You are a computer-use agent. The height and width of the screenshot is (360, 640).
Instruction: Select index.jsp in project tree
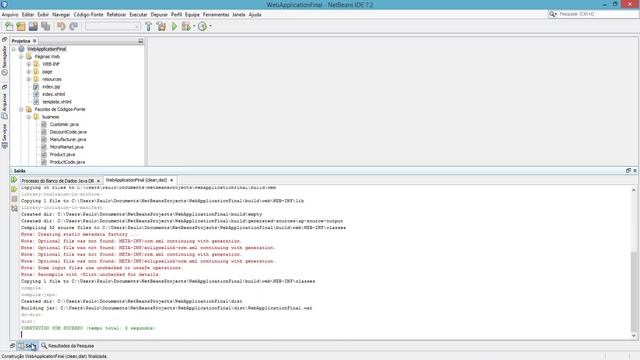[x=51, y=87]
